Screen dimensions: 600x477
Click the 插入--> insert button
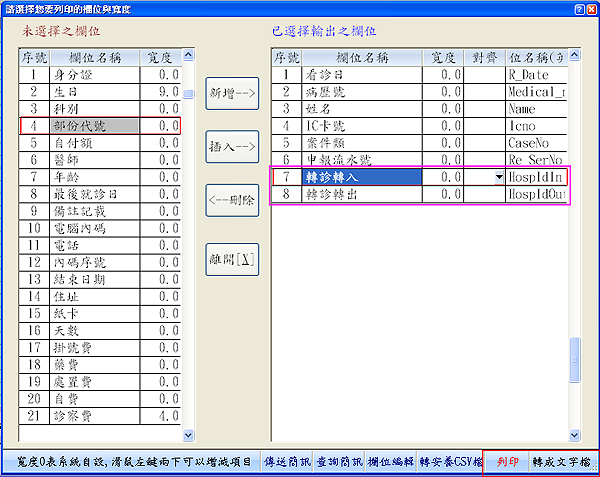point(232,146)
